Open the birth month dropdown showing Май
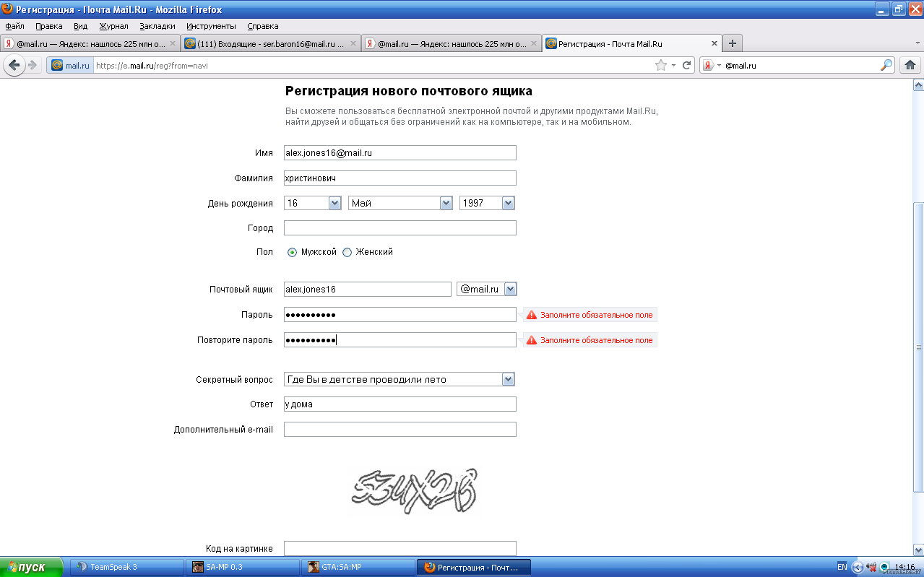Image resolution: width=924 pixels, height=577 pixels. point(400,203)
